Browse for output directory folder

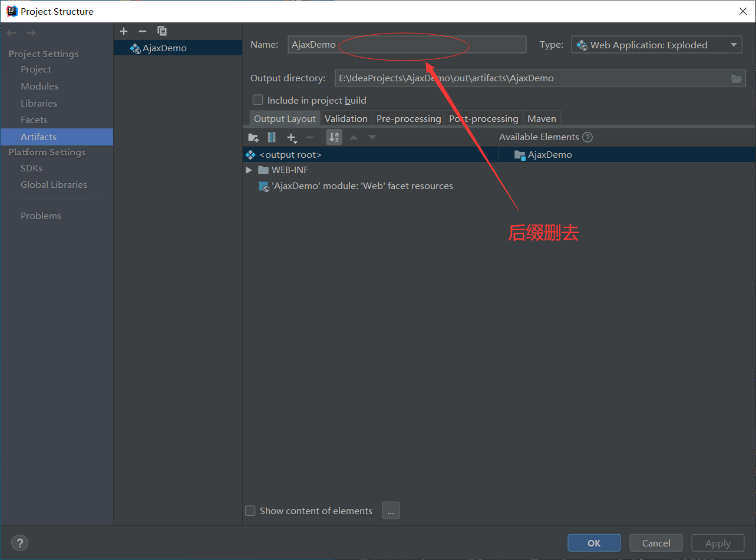pyautogui.click(x=737, y=78)
